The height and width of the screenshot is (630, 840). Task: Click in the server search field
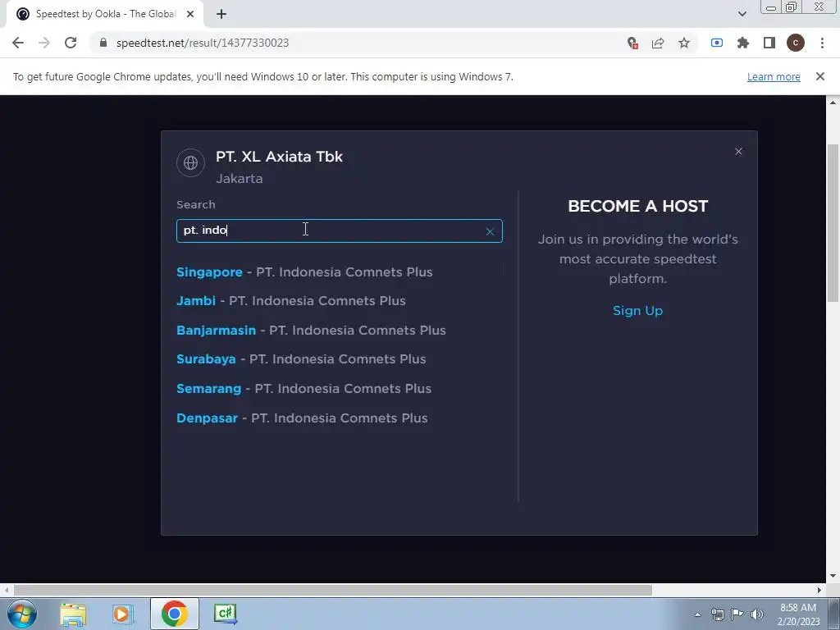(339, 231)
